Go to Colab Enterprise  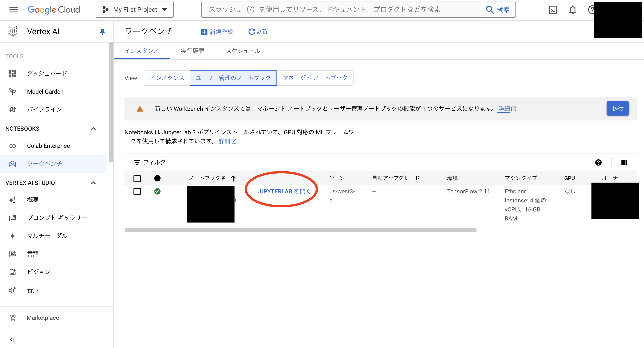[x=48, y=145]
